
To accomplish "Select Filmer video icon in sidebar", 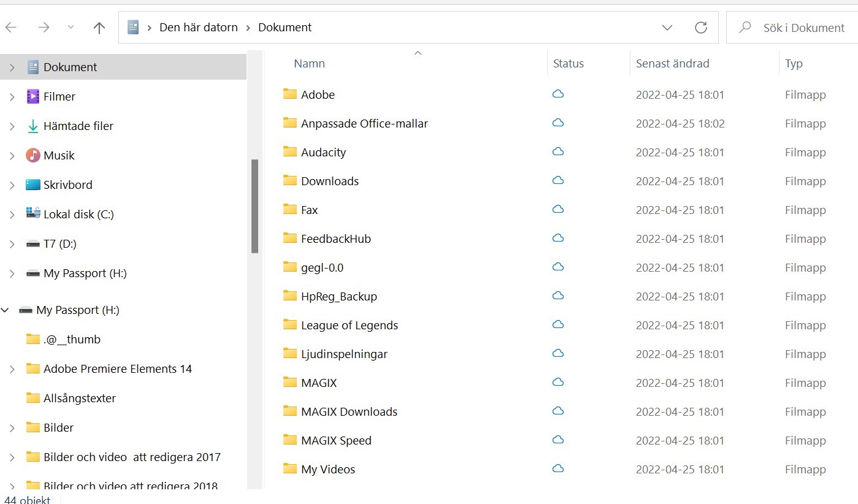I will (x=33, y=96).
